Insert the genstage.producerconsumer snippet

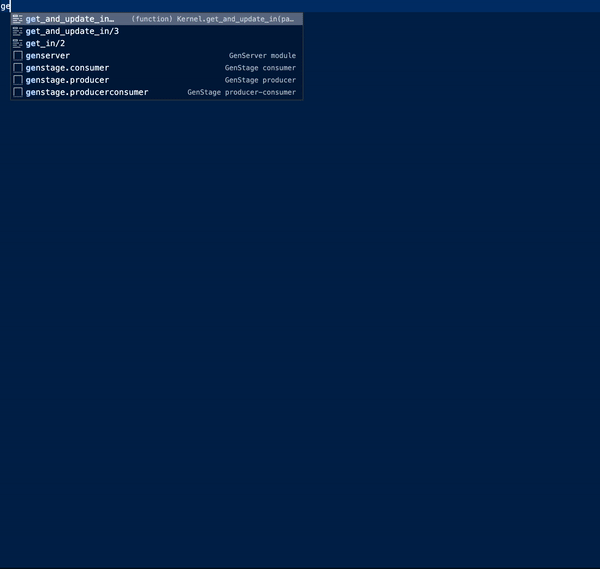pyautogui.click(x=157, y=92)
